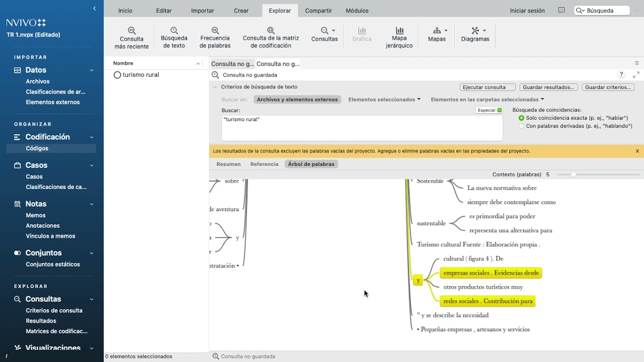
Task: Collapse the Casos sidebar section
Action: point(92,165)
